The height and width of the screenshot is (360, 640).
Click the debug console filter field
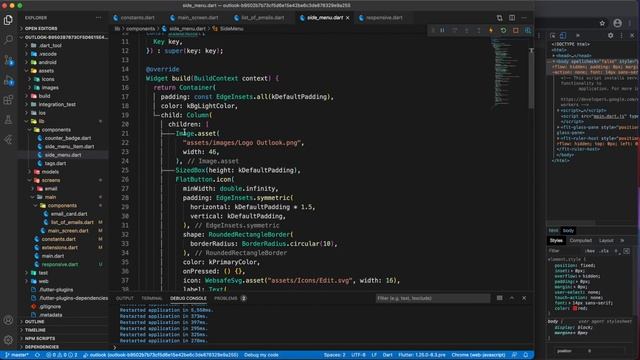click(x=433, y=298)
